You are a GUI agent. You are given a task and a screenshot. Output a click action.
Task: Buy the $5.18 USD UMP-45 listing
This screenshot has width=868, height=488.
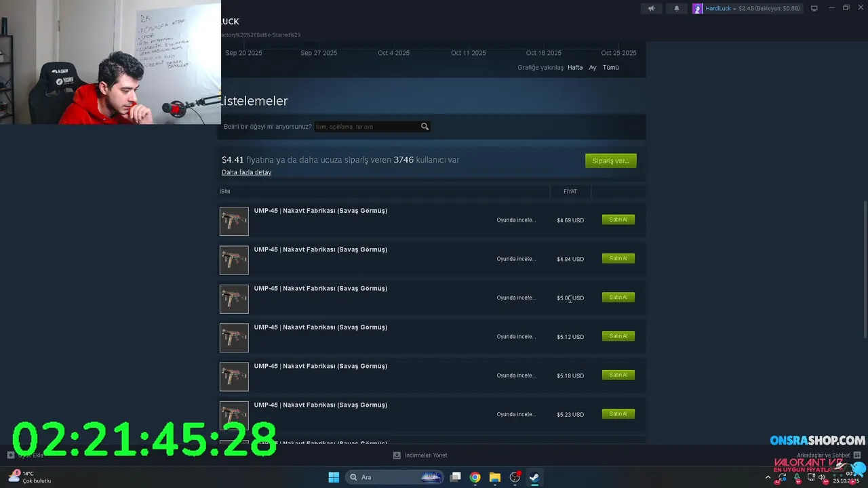pyautogui.click(x=618, y=375)
